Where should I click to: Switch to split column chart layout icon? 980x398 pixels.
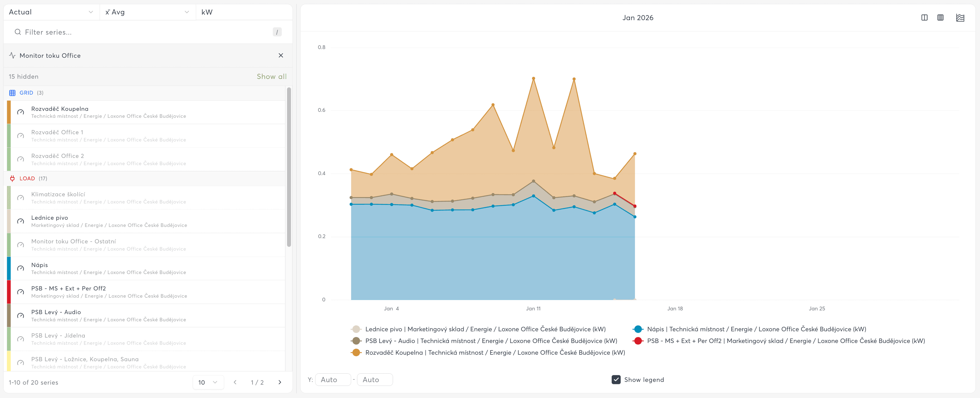pyautogui.click(x=924, y=18)
